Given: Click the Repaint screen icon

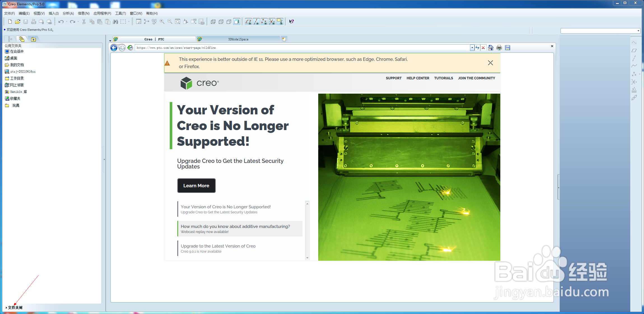Looking at the screenshot, I should click(x=139, y=22).
